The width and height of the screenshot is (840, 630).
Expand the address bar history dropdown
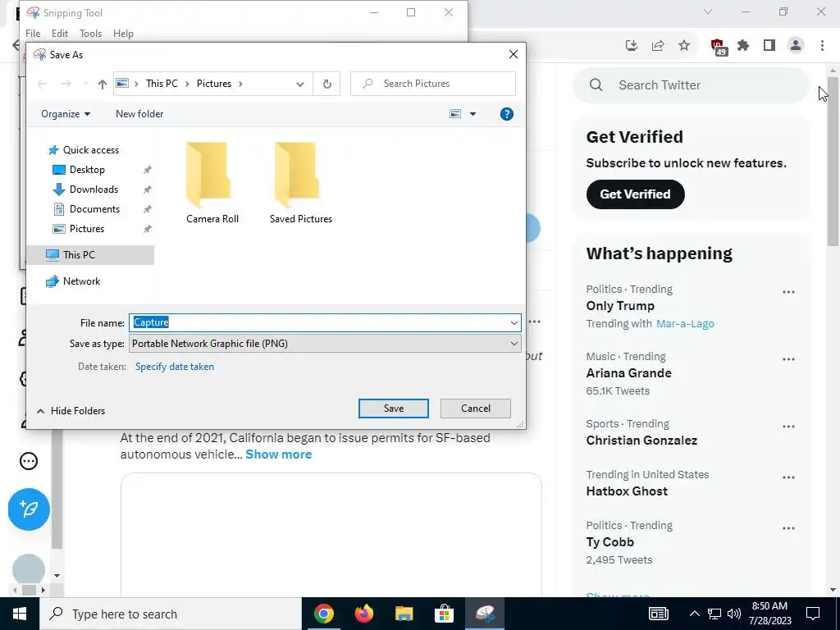tap(300, 84)
